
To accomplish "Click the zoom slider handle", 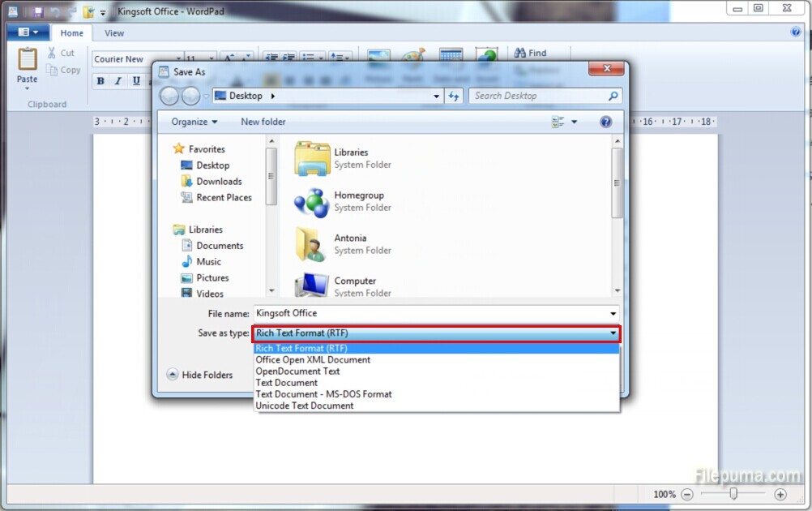I will click(x=733, y=494).
